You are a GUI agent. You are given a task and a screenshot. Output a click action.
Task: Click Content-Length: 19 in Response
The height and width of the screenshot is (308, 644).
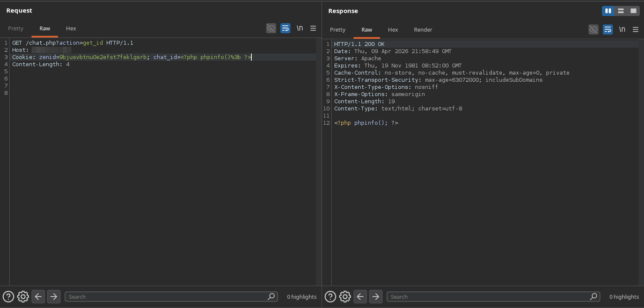(364, 101)
